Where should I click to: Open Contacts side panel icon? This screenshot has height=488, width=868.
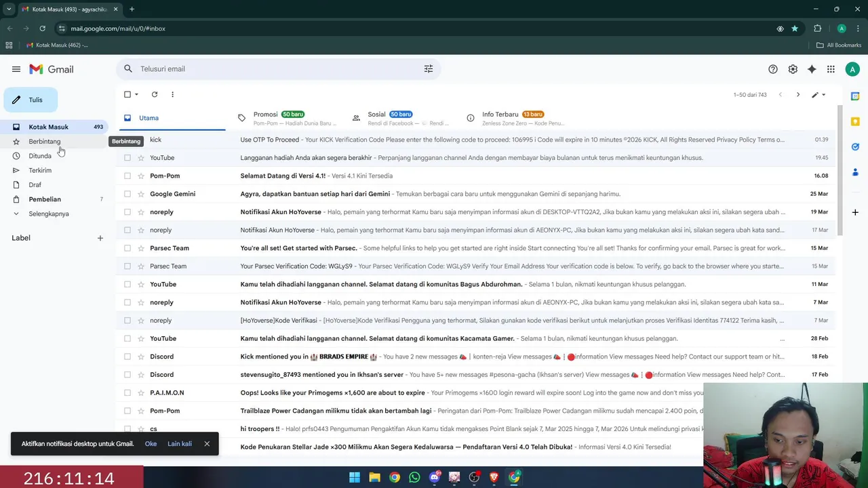[x=855, y=171]
